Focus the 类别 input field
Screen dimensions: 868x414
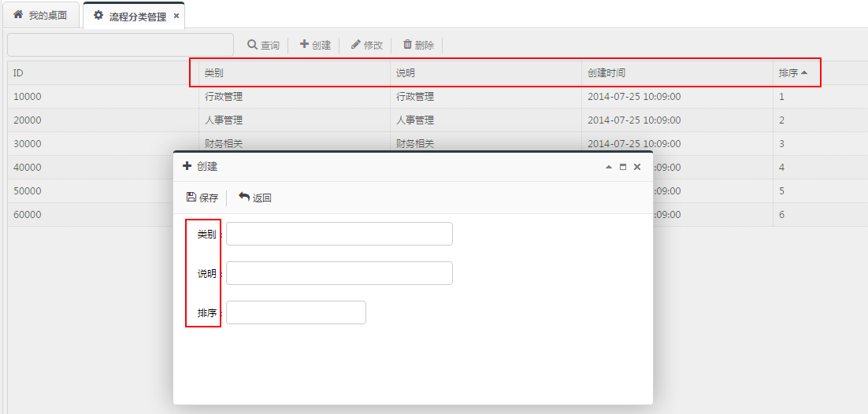tap(339, 234)
